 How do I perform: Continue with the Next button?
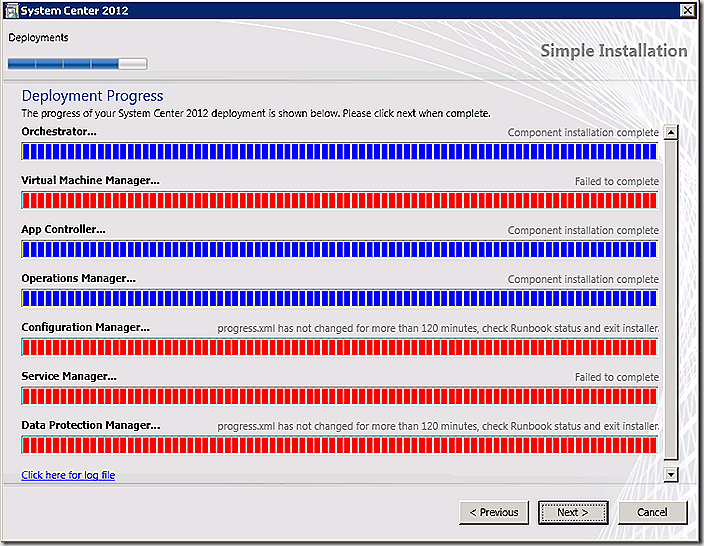click(573, 512)
